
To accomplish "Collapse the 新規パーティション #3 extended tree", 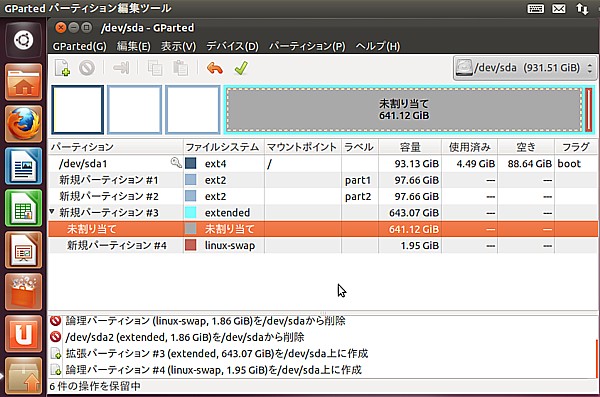I will 52,212.
